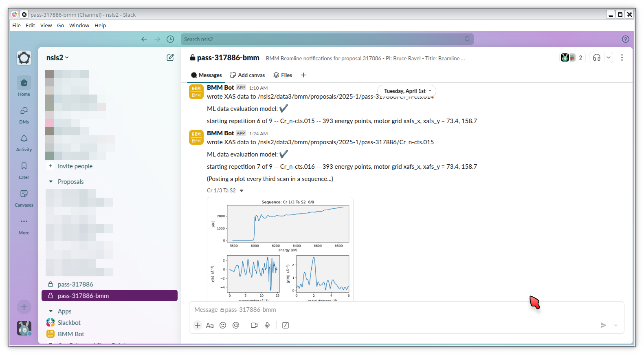Switch to the Files tab
Screen dimensions: 644x355
click(283, 75)
